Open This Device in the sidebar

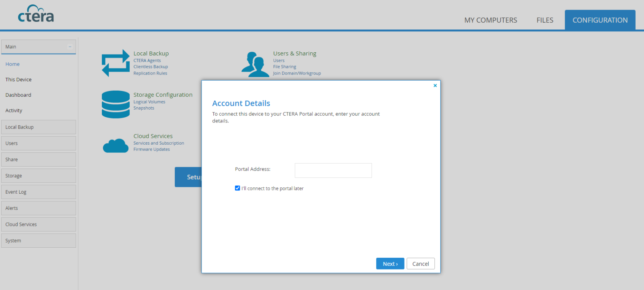pos(19,79)
